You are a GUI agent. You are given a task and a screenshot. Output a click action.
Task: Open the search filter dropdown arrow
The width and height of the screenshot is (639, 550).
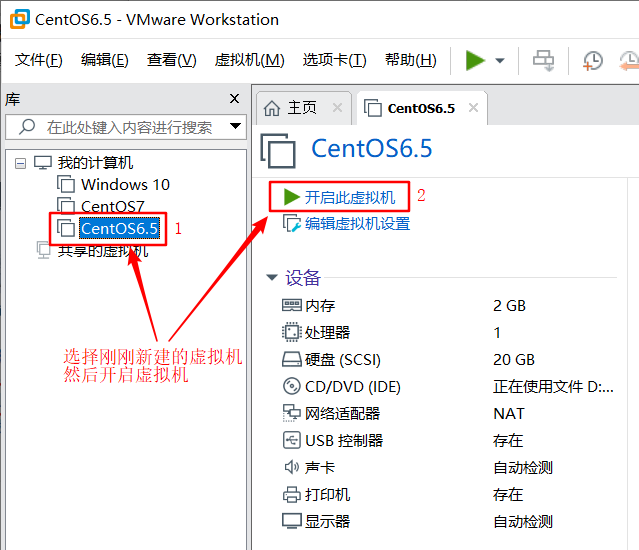(235, 126)
